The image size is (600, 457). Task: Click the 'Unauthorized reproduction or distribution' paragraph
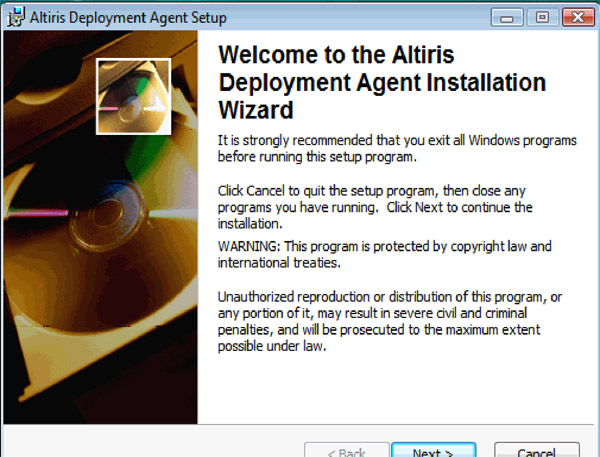point(390,322)
